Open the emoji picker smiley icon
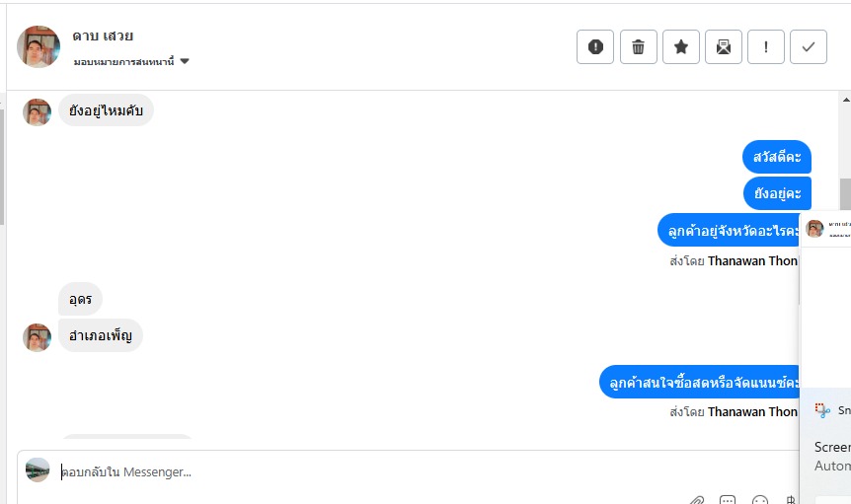Viewport: 851px width, 504px height. (x=759, y=500)
